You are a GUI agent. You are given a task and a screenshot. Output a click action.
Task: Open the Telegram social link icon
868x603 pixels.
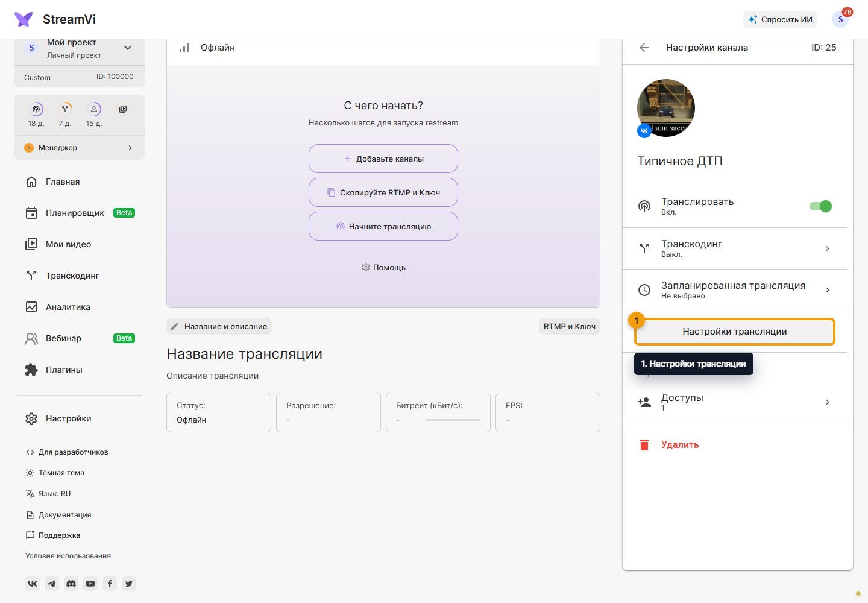pyautogui.click(x=52, y=584)
